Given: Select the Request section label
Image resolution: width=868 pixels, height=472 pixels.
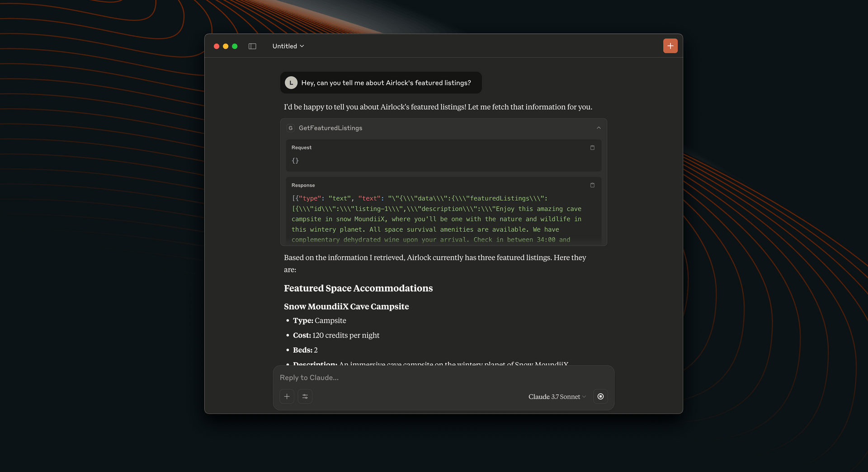Looking at the screenshot, I should click(301, 148).
